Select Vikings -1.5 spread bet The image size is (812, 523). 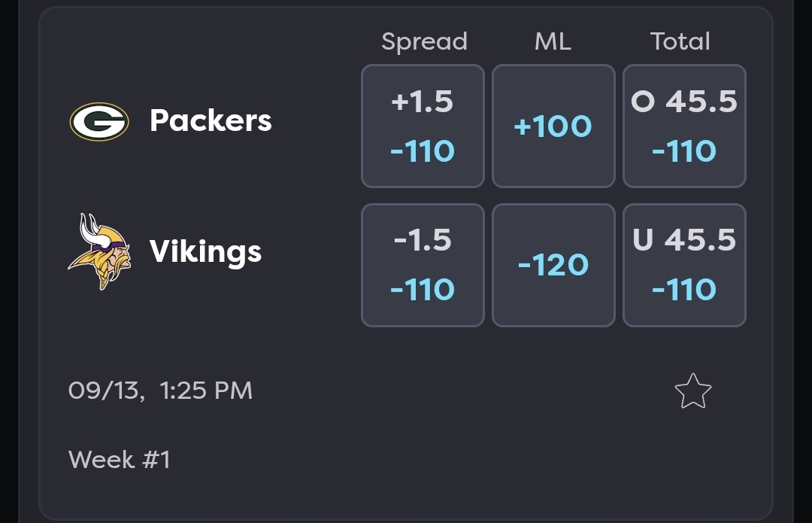(423, 265)
